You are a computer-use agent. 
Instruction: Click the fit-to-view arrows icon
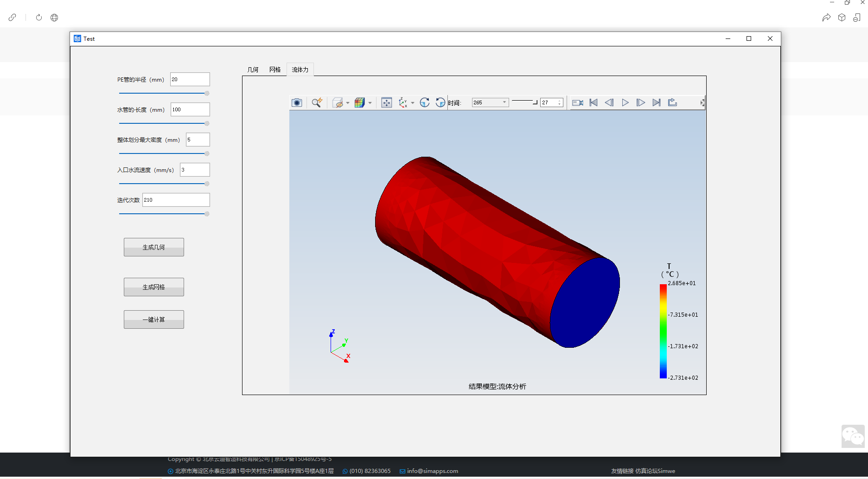[x=387, y=102]
